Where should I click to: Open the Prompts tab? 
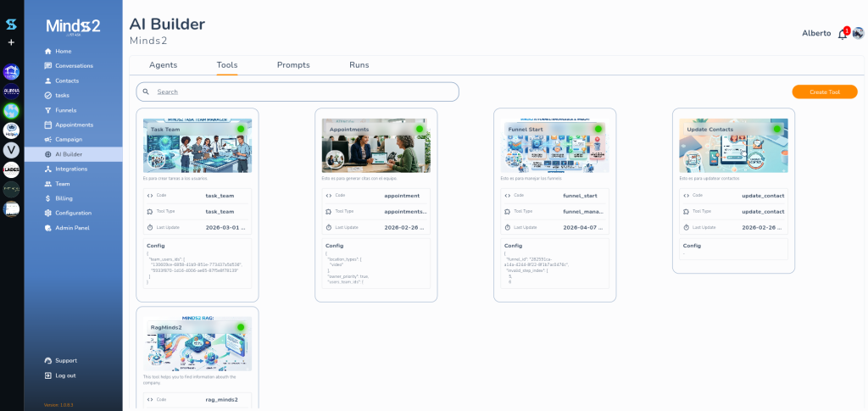[293, 65]
